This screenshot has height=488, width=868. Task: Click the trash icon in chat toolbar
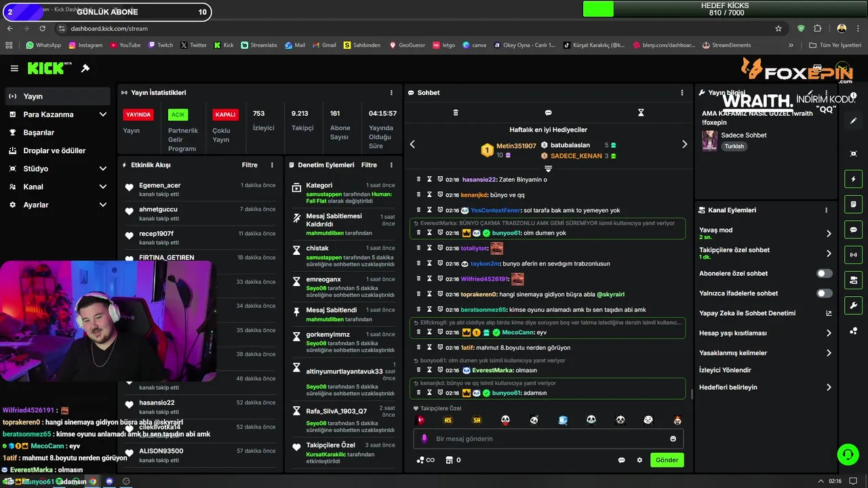pyautogui.click(x=456, y=113)
